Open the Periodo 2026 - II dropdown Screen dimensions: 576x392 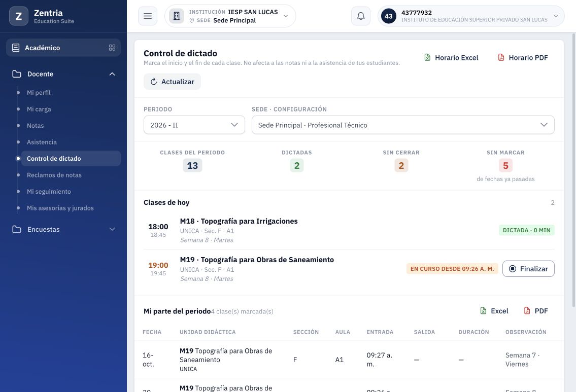pyautogui.click(x=194, y=125)
